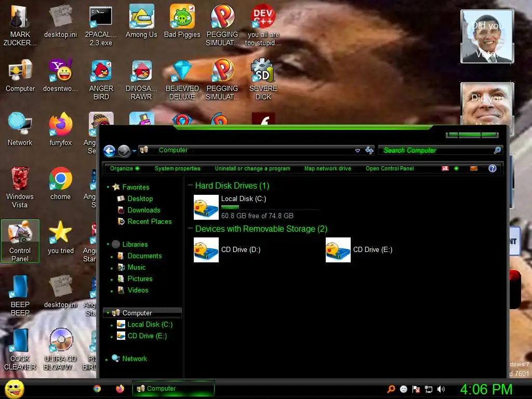Open the Windows Vista recycle bin icon
This screenshot has height=399, width=532.
pos(20,187)
